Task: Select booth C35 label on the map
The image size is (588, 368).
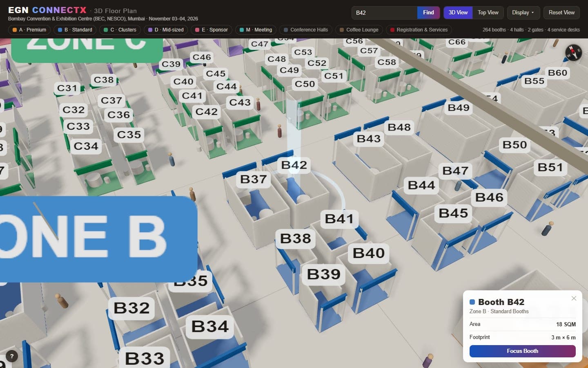Action: (x=129, y=135)
